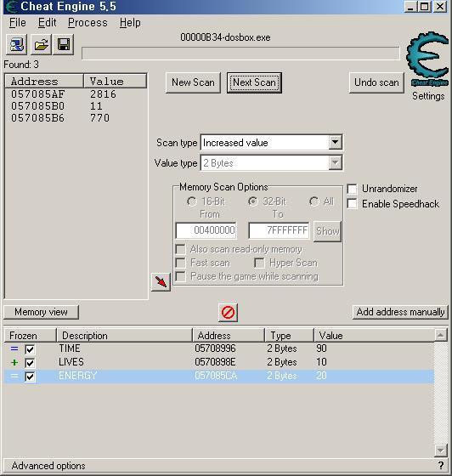
Task: Toggle Pause the game while scanning
Action: (x=180, y=276)
